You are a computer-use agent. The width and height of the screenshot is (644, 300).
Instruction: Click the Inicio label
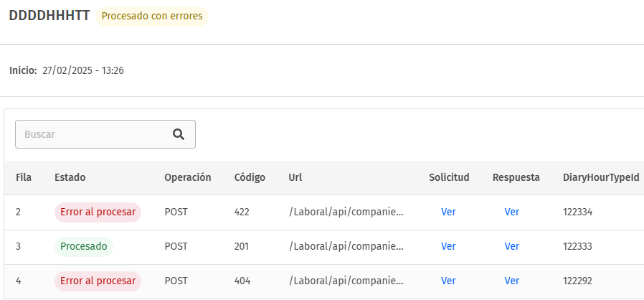(x=24, y=70)
